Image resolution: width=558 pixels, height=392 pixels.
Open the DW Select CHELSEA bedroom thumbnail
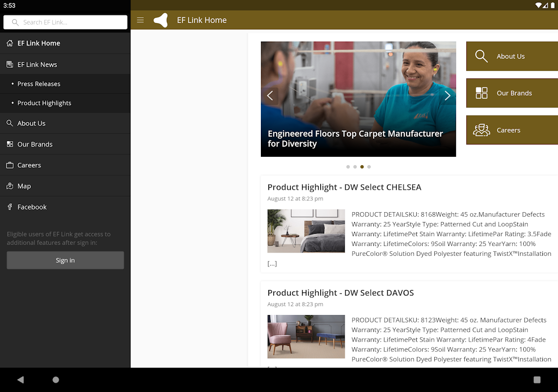pos(306,231)
